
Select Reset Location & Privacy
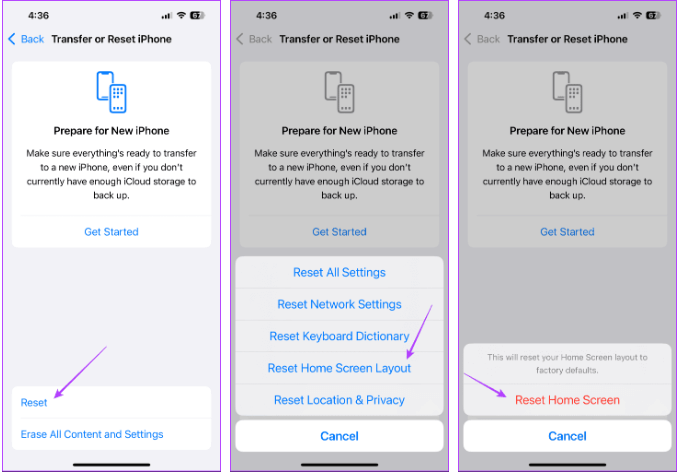tap(340, 400)
